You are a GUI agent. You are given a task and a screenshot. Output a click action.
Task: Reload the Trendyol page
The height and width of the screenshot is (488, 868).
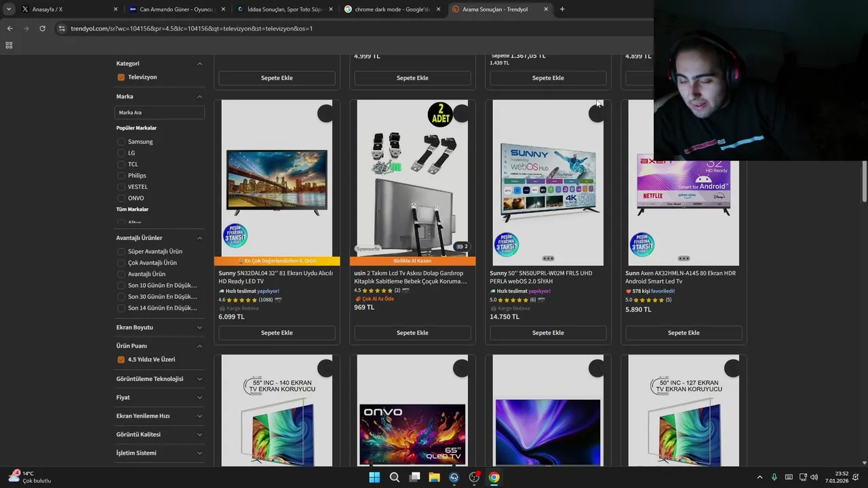[42, 28]
